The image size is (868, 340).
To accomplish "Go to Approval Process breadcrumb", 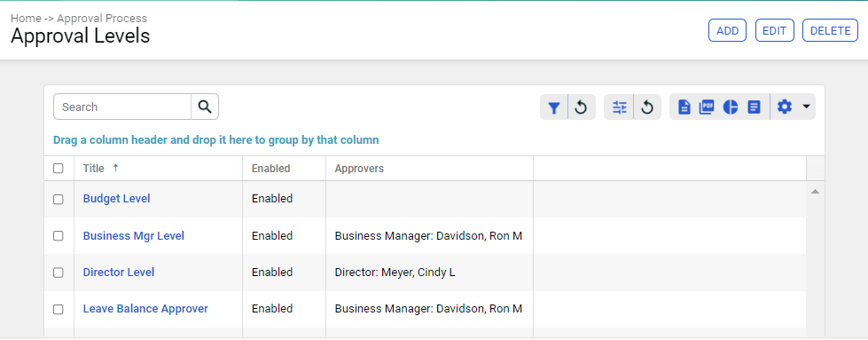I will click(x=102, y=19).
